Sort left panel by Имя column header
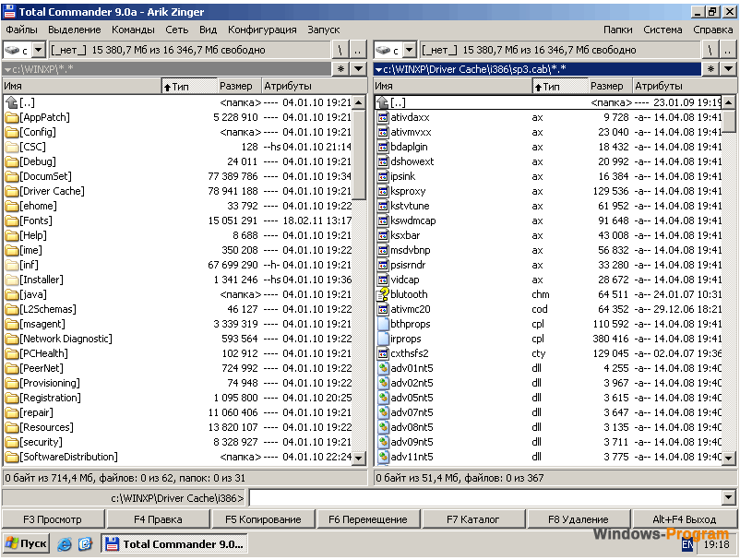This screenshot has height=560, width=740. point(81,87)
